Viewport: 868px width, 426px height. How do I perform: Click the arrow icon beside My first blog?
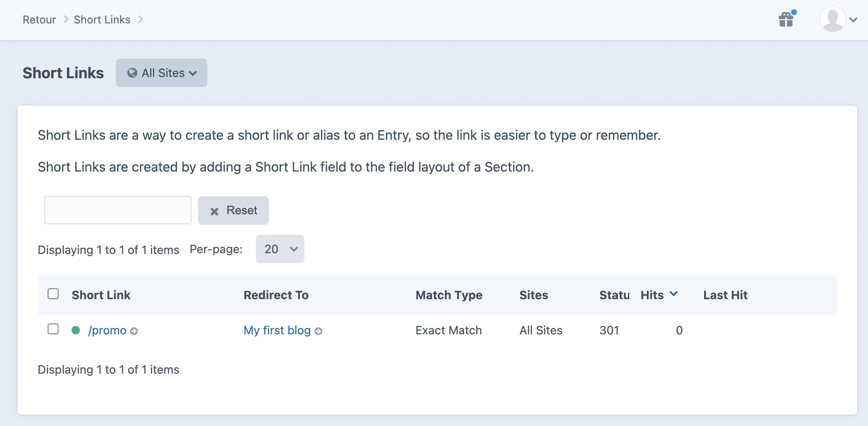click(318, 331)
